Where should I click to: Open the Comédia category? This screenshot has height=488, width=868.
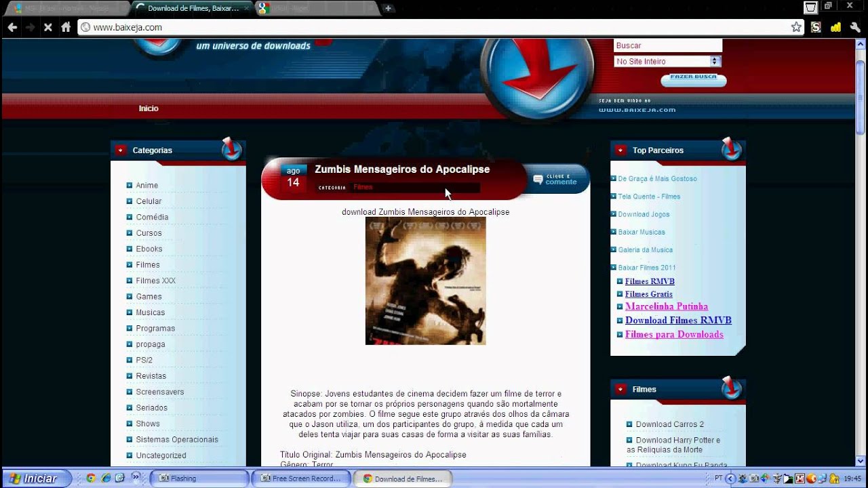pyautogui.click(x=152, y=218)
